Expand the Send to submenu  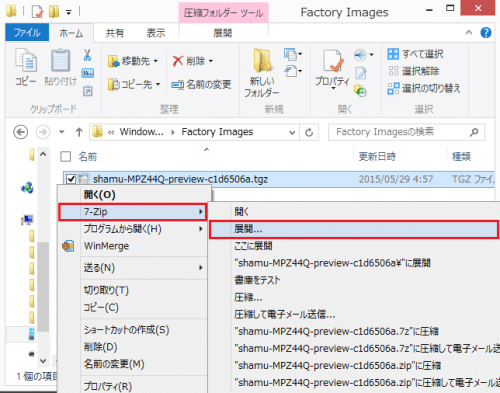[x=201, y=268]
